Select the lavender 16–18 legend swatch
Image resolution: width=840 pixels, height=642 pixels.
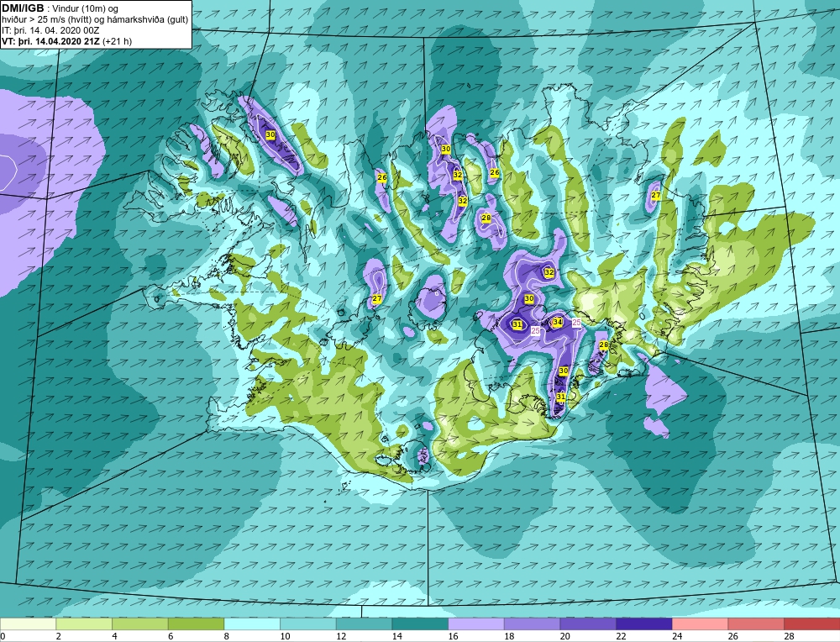click(475, 624)
